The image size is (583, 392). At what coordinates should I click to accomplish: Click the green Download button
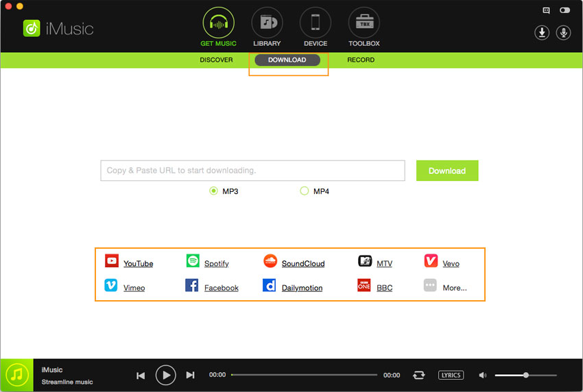(x=447, y=171)
